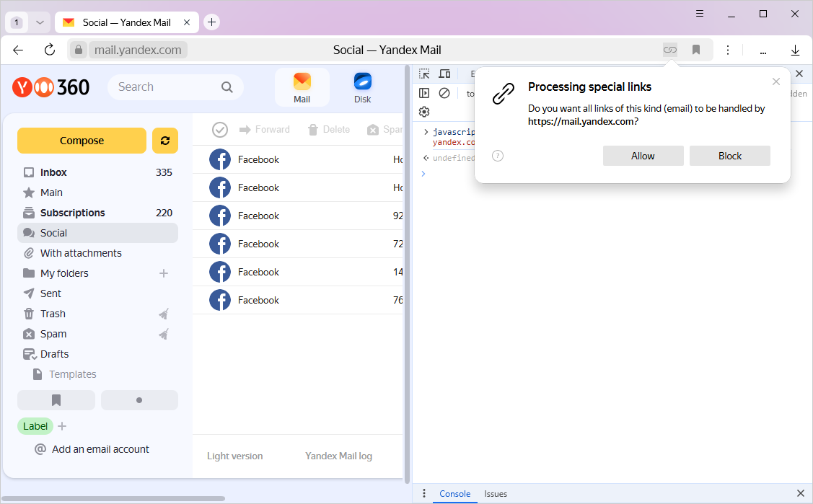813x504 pixels.
Task: Switch to the Issues tab
Action: (x=496, y=494)
